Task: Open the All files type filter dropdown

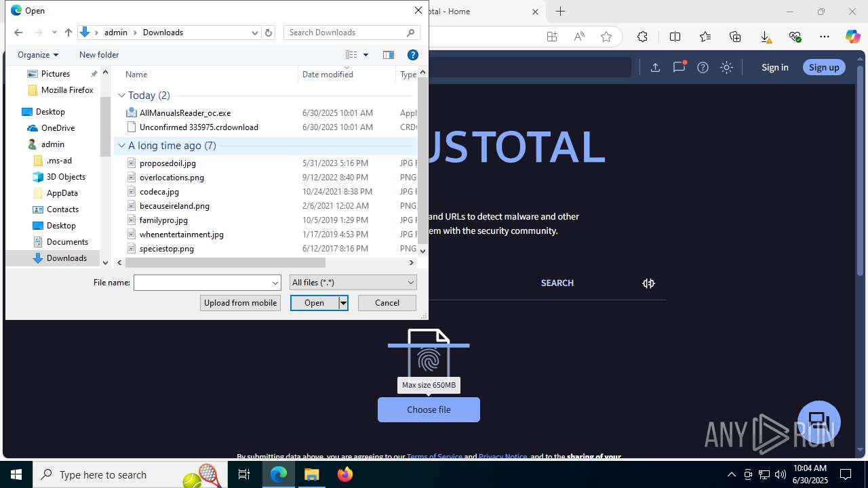Action: point(353,283)
